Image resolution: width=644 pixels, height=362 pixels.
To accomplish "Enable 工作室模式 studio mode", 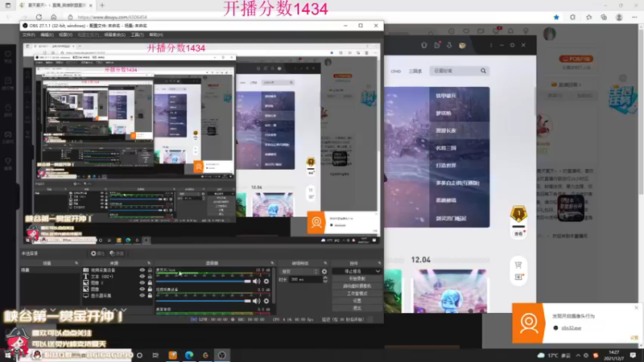I will 357,294.
